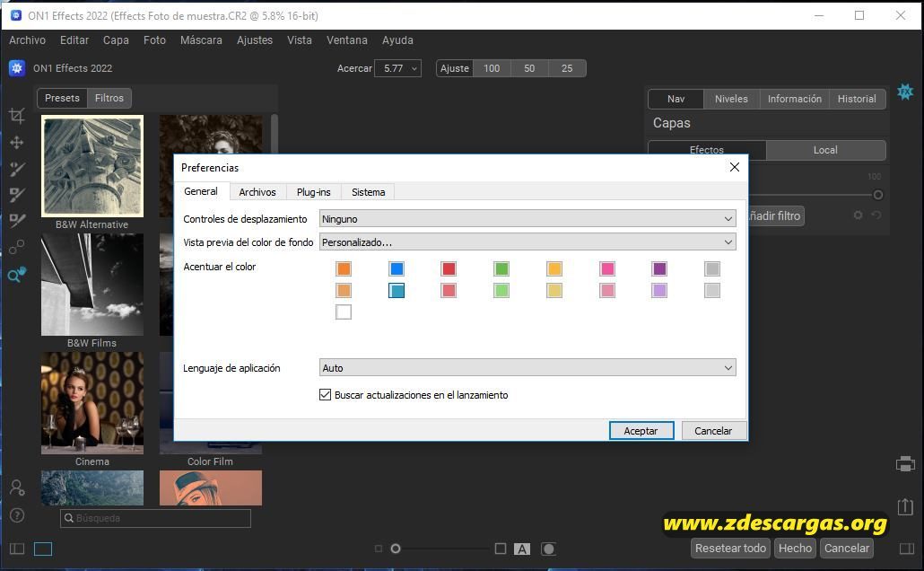This screenshot has width=924, height=571.
Task: Close the Preferencias dialog with X
Action: point(734,167)
